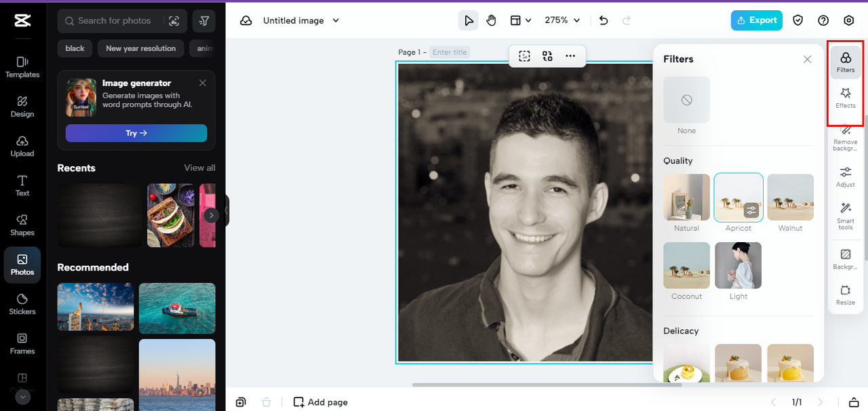Screen dimensions: 868x411
Task: Select the New York skyline photo
Action: click(177, 375)
